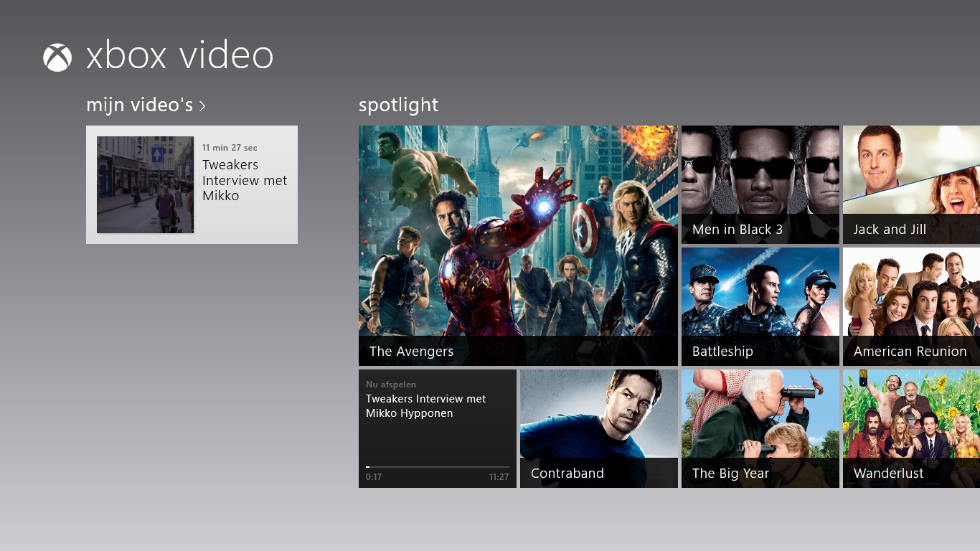This screenshot has width=980, height=551.
Task: Click the 0:17 elapsed time label
Action: pos(374,477)
